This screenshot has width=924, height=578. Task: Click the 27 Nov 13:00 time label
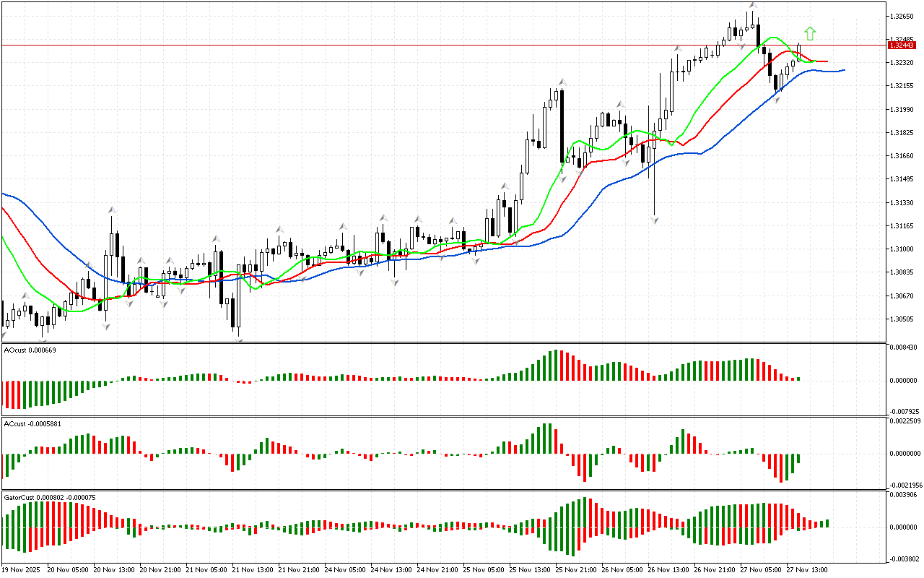pyautogui.click(x=807, y=569)
